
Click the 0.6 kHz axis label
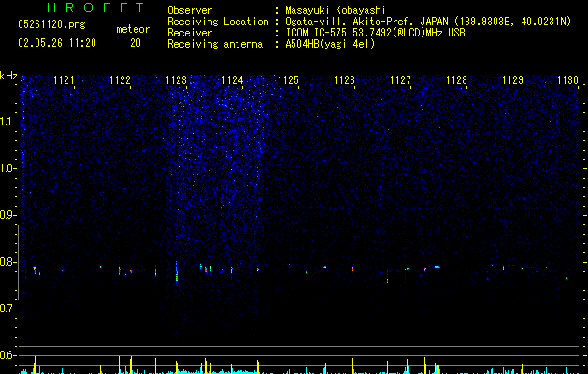pyautogui.click(x=7, y=355)
